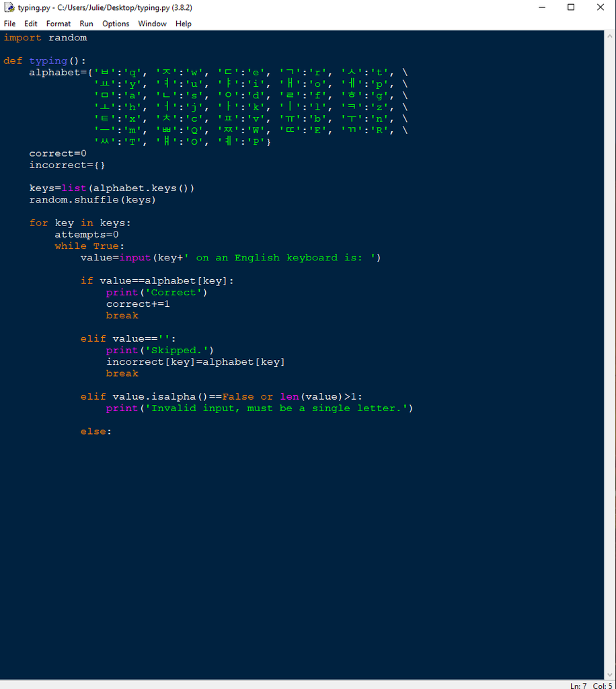Click the IDLE application icon in the title bar
Screen dimensions: 616x689
click(9, 7)
